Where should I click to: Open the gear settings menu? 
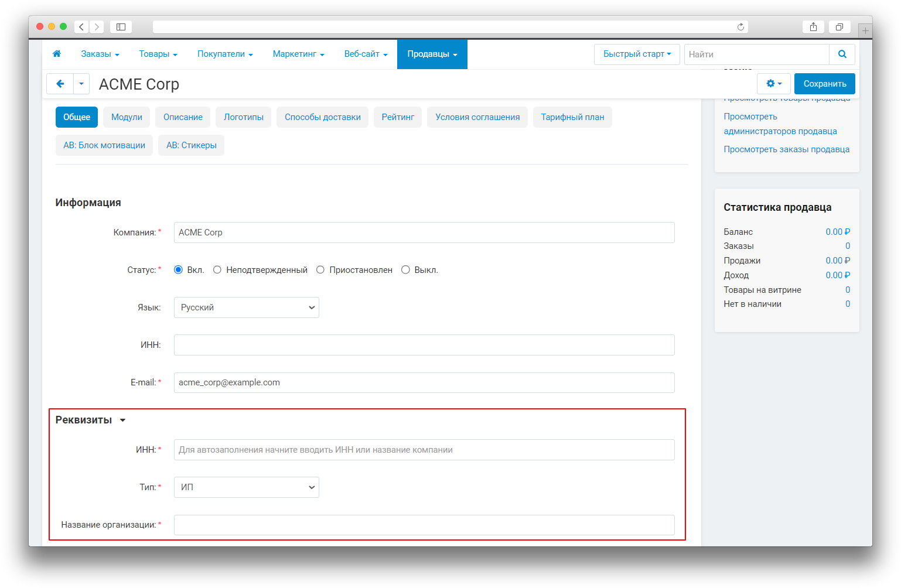pos(773,84)
